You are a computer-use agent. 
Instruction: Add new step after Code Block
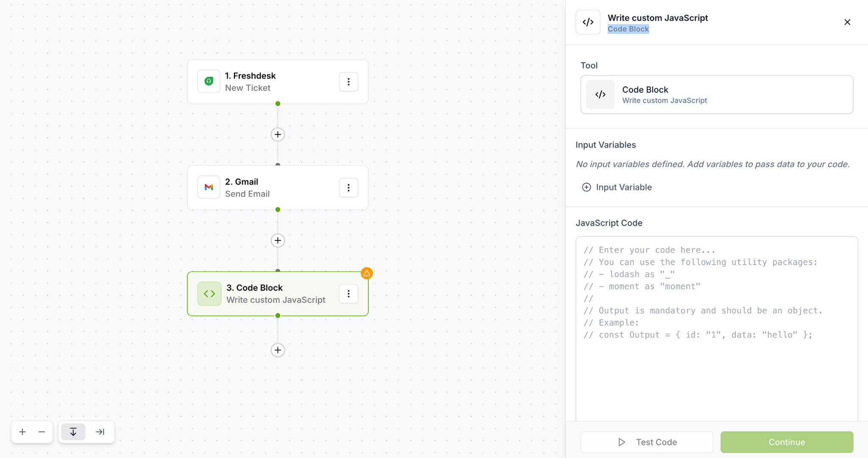point(278,350)
